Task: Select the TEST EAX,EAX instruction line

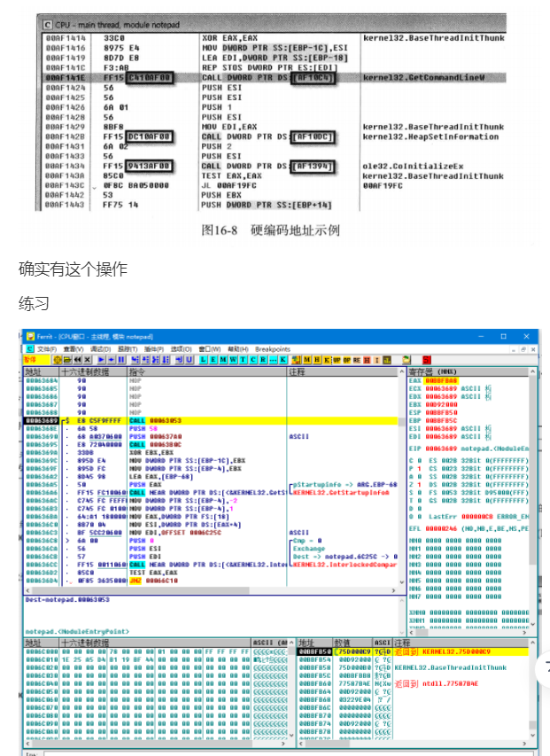Action: pyautogui.click(x=153, y=573)
